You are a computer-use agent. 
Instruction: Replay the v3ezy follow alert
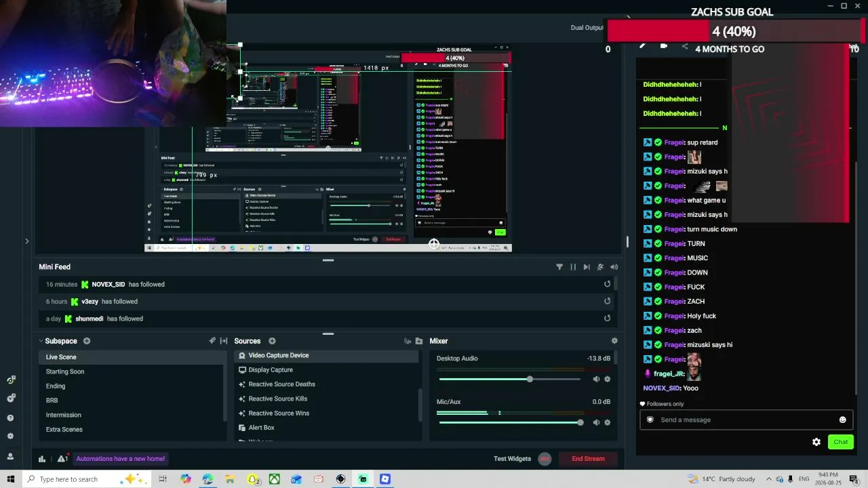[x=607, y=301]
